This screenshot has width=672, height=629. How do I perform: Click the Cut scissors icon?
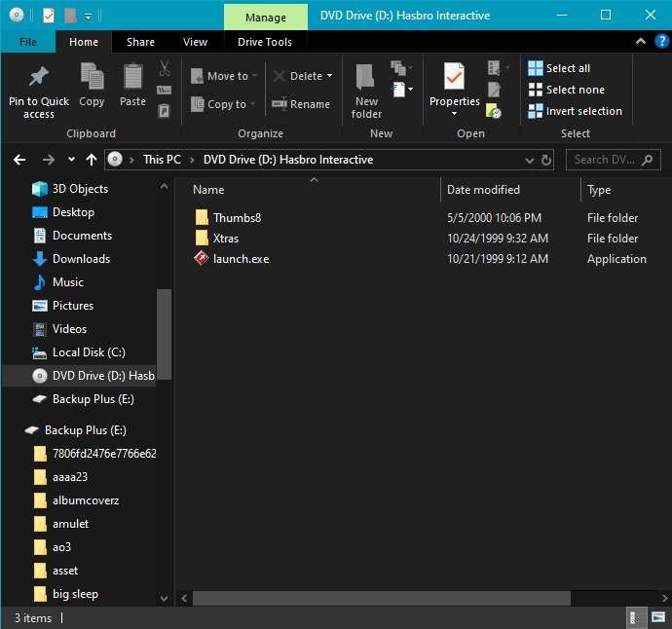coord(165,68)
